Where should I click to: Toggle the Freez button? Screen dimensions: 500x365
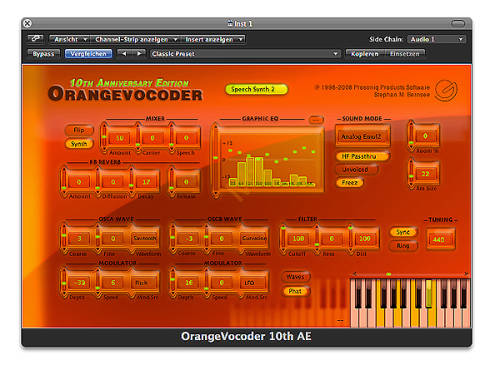coord(349,182)
